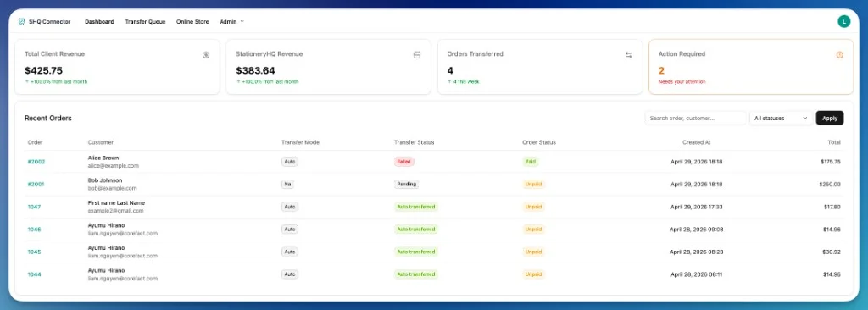
Task: Open the user avatar L menu
Action: tap(843, 21)
